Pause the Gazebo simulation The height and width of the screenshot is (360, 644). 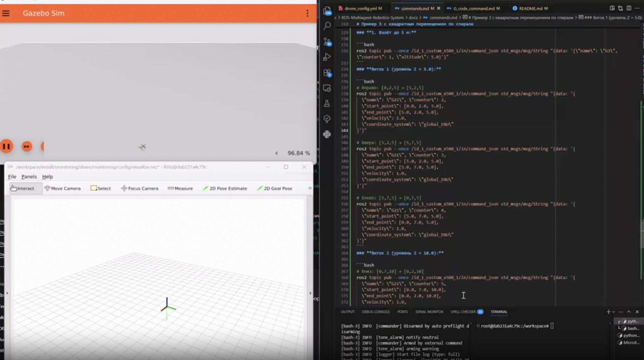(7, 146)
